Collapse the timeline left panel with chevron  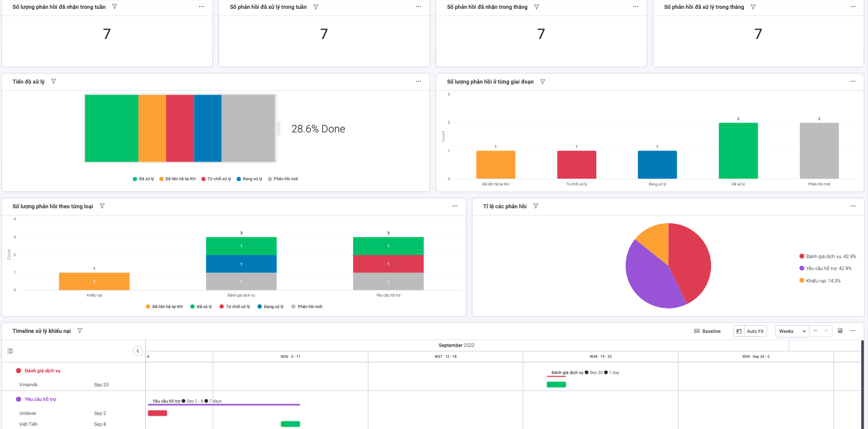(138, 351)
